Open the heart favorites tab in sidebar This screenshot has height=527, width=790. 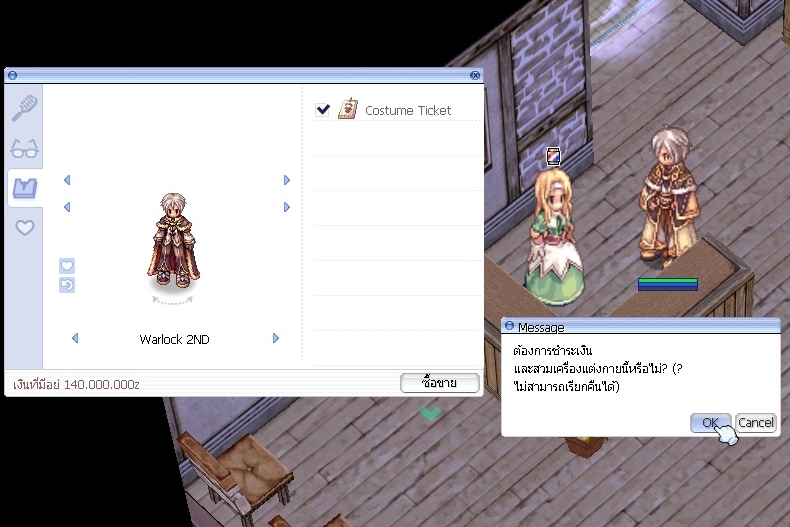coord(25,228)
